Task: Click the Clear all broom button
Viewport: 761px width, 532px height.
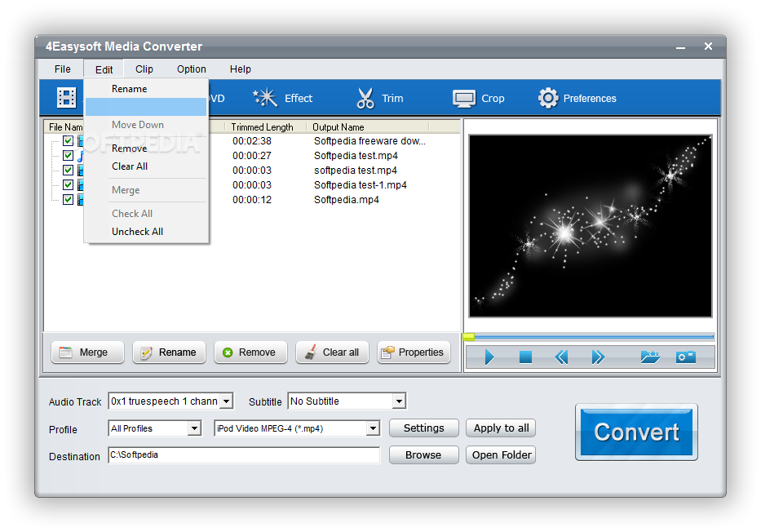Action: tap(332, 352)
